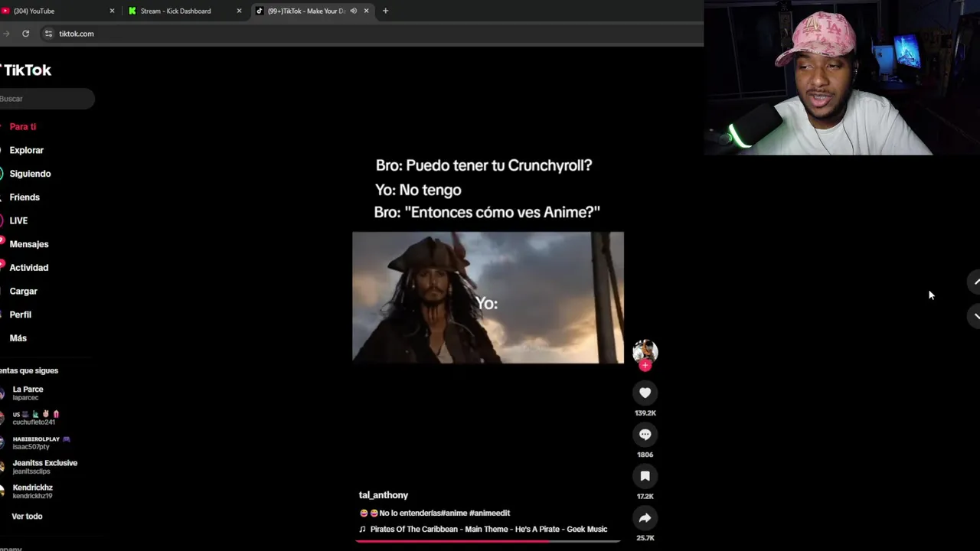Click the Buscar search field

tap(46, 99)
